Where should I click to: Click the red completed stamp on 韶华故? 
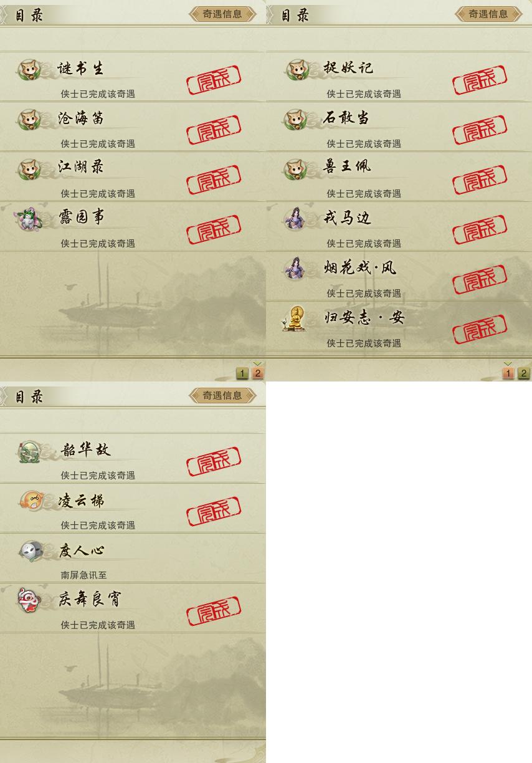point(214,462)
